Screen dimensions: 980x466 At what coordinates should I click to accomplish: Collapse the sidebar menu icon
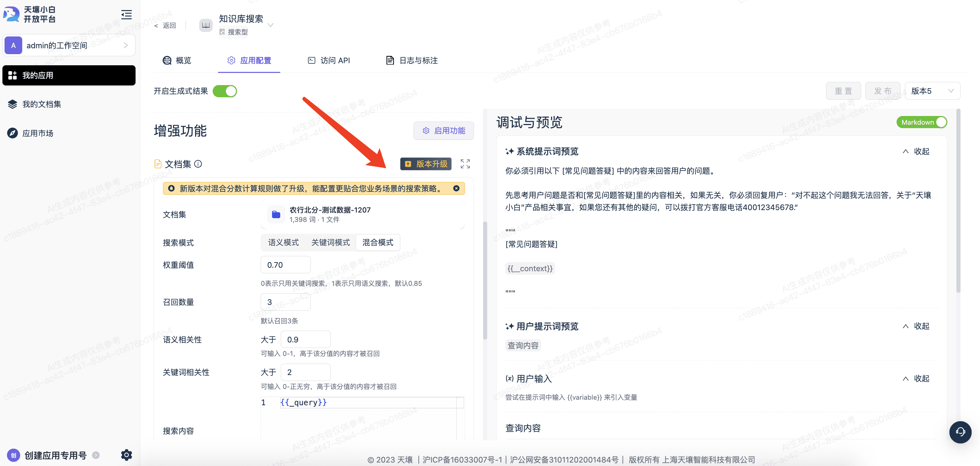click(126, 15)
